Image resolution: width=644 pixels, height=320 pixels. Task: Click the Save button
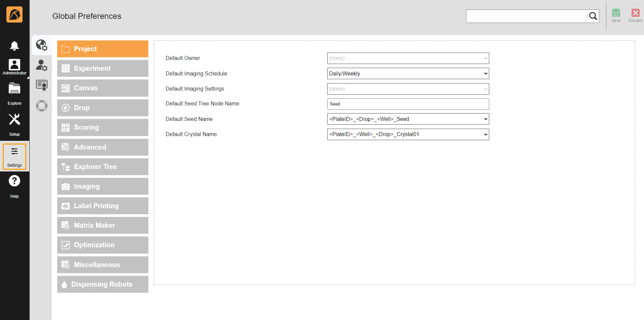pyautogui.click(x=616, y=15)
